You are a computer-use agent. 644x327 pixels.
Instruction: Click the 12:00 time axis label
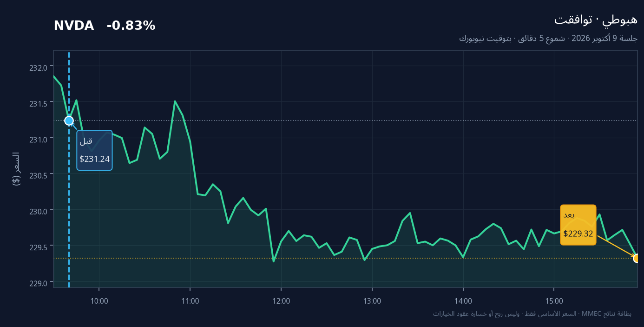pyautogui.click(x=282, y=301)
